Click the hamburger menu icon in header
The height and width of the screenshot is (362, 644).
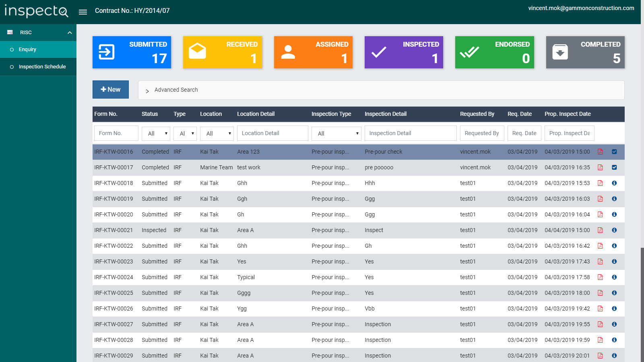point(83,12)
